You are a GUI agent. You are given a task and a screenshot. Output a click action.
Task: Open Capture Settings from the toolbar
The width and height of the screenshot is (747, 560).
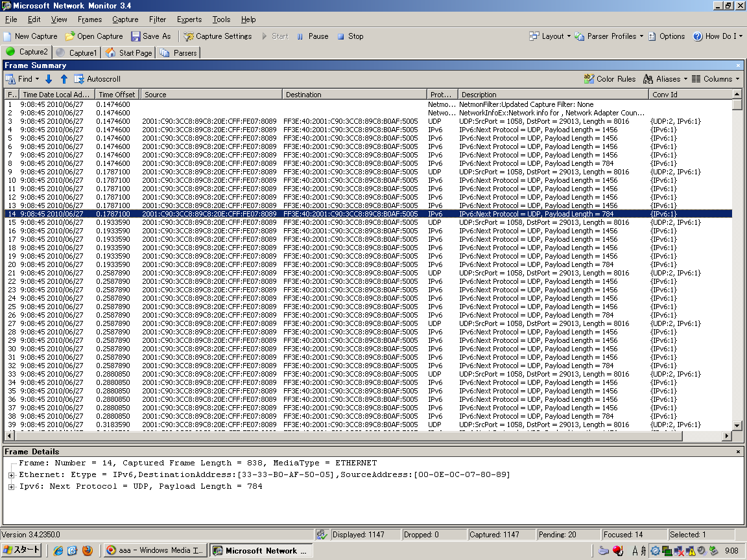[218, 36]
